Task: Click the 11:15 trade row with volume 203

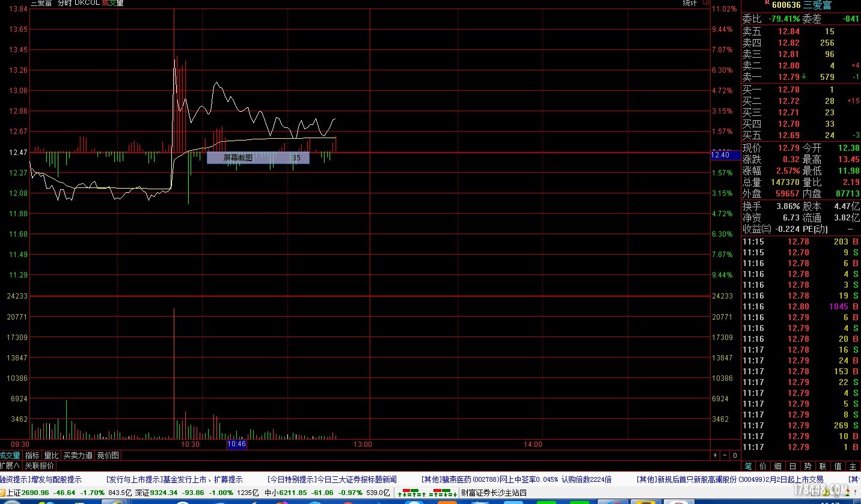Action: 801,241
